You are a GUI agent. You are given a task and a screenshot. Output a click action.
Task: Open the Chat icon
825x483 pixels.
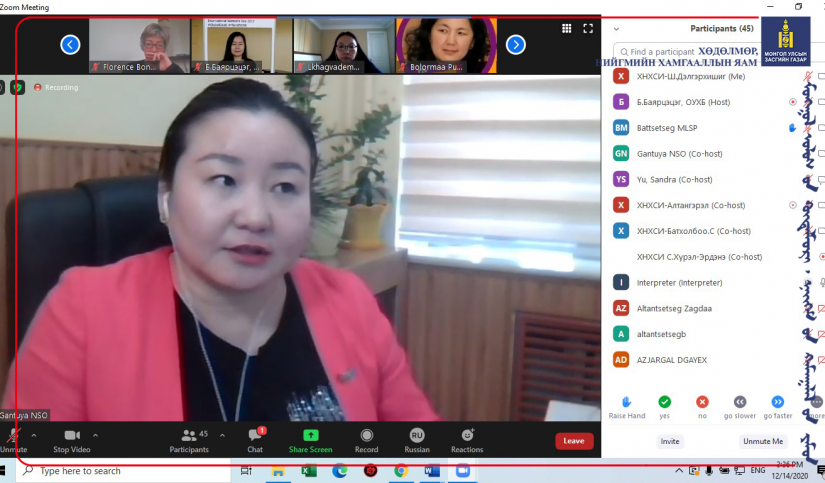point(255,435)
